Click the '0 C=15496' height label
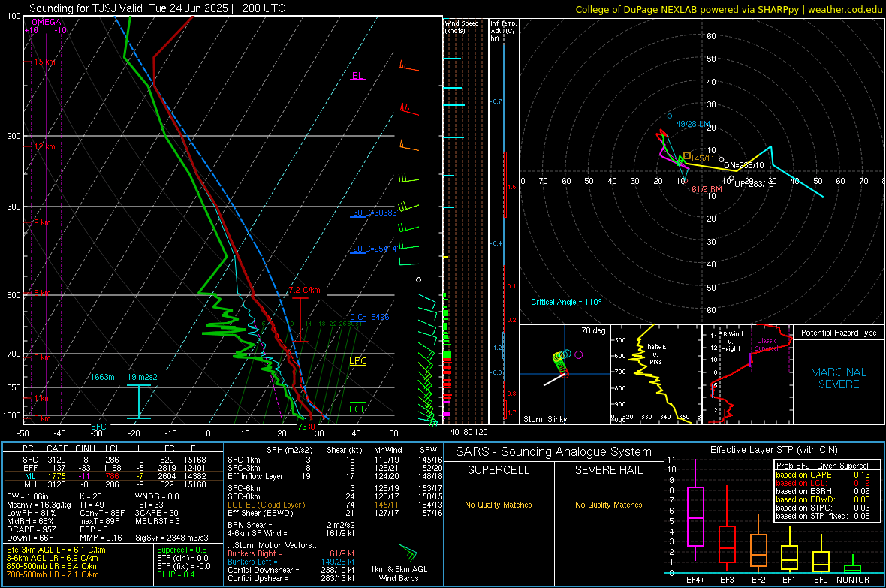 [369, 317]
